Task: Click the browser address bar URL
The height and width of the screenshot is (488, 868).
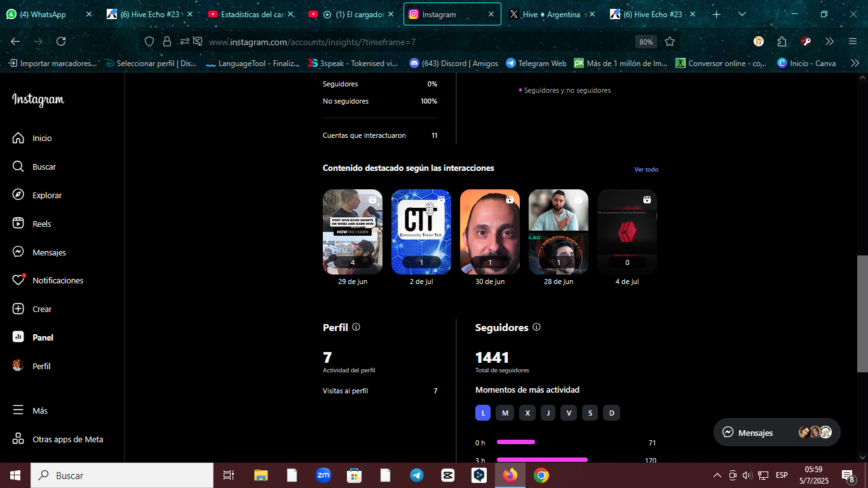Action: coord(312,42)
